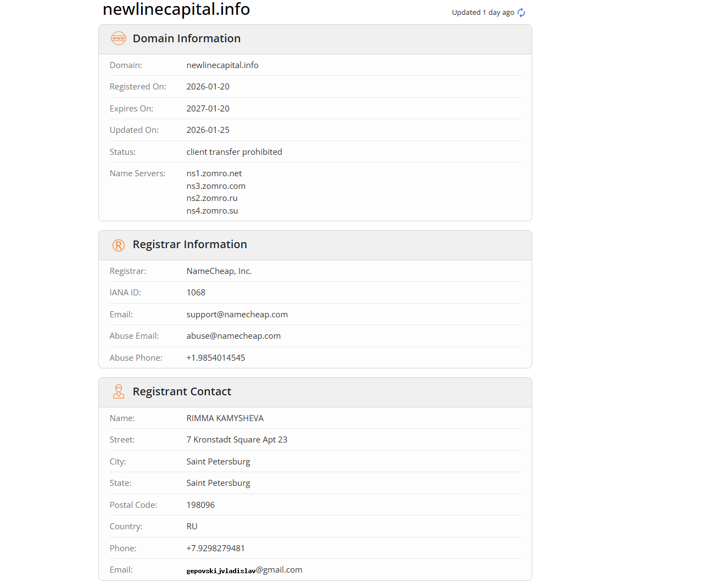This screenshot has height=588, width=714.
Task: Click the ns2.zomro.ru name server entry
Action: point(212,198)
